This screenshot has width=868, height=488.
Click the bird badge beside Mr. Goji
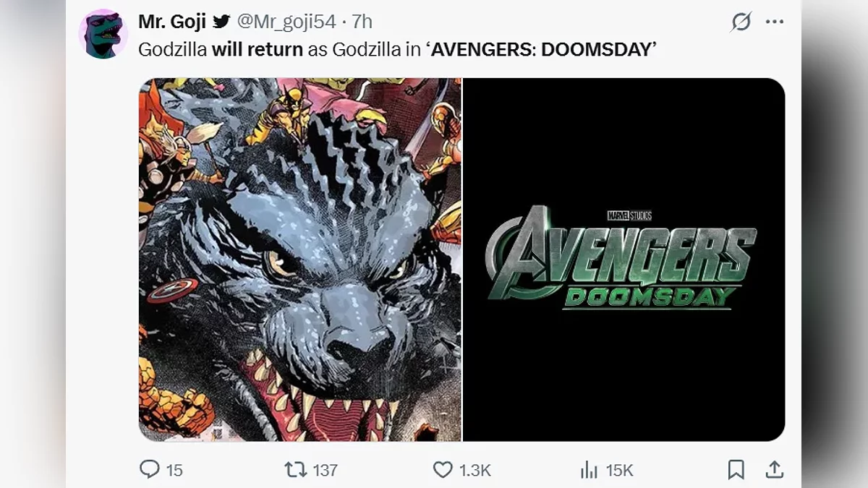pos(221,22)
